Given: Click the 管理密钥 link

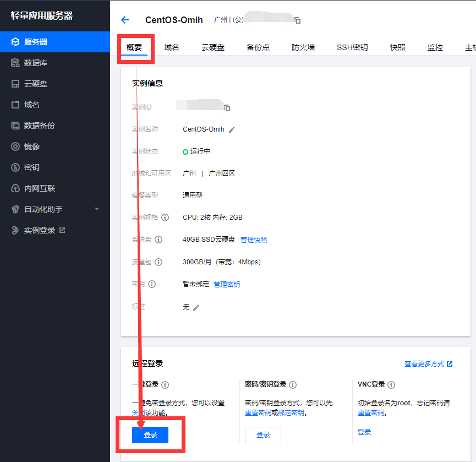Looking at the screenshot, I should click(x=227, y=284).
